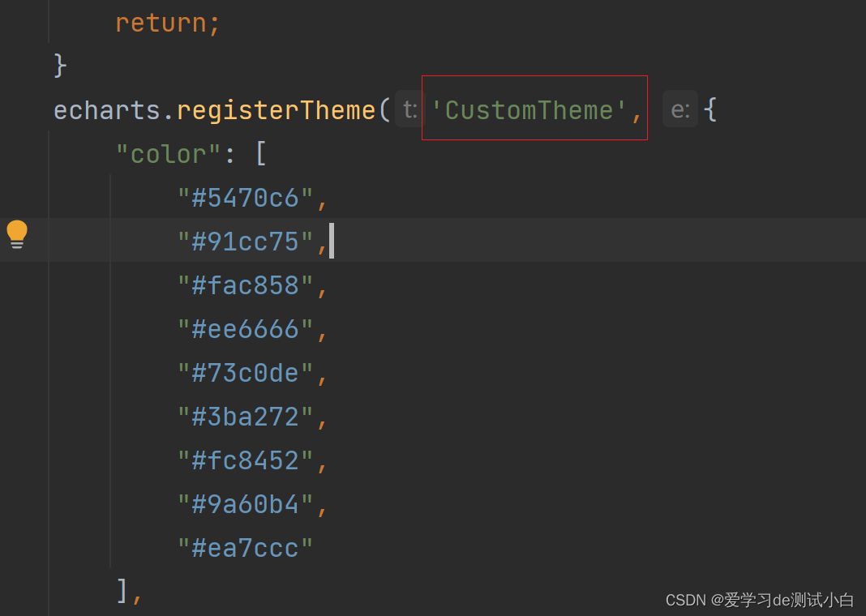The width and height of the screenshot is (866, 616).
Task: Click the opening curly brace after e:
Action: [x=710, y=109]
